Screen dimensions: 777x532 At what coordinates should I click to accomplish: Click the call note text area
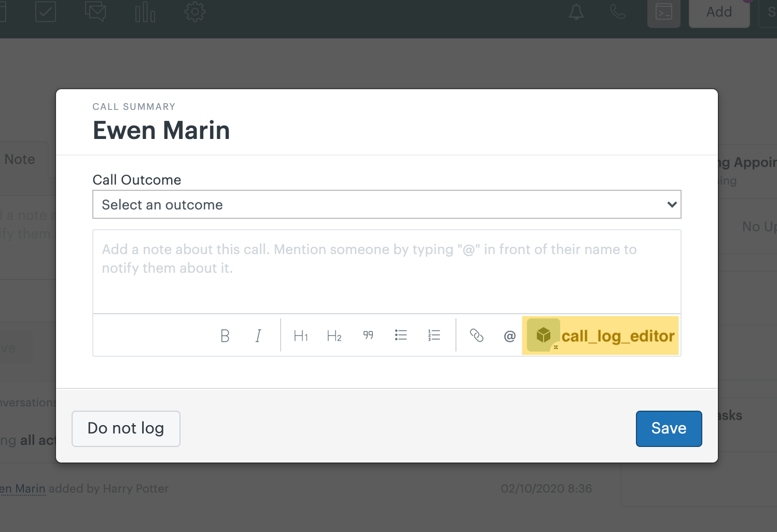tap(386, 272)
